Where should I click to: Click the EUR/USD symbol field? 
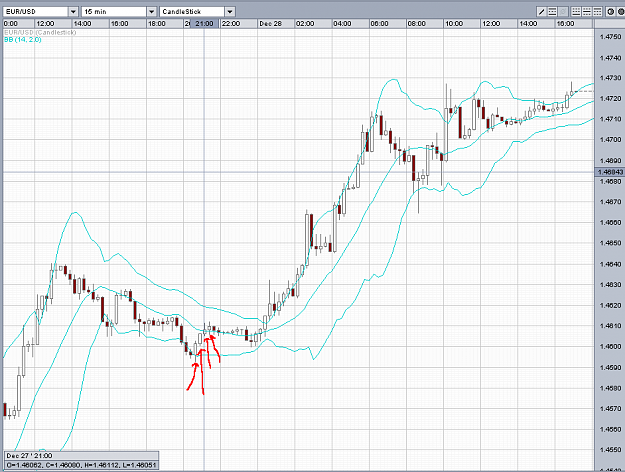click(x=35, y=12)
